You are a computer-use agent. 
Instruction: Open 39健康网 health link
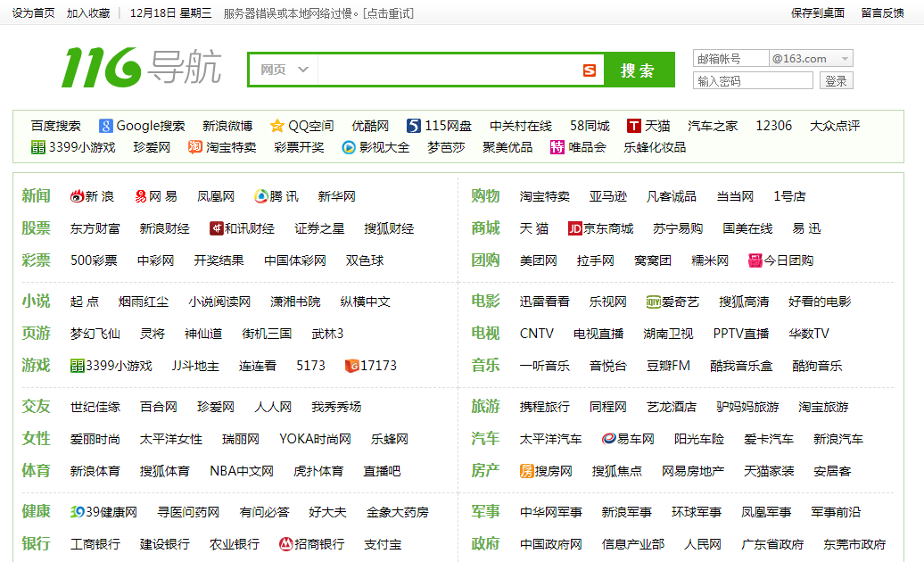tap(103, 512)
